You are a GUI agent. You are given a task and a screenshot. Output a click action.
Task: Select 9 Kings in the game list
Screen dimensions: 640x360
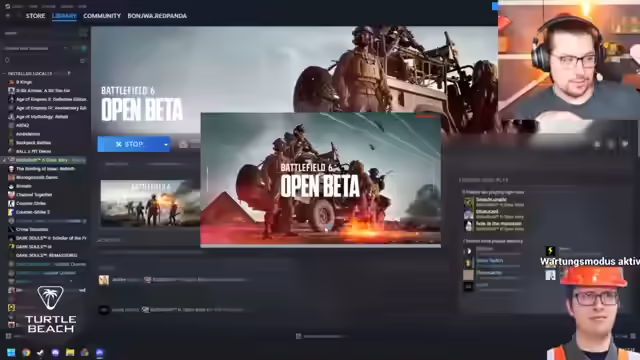[24, 82]
